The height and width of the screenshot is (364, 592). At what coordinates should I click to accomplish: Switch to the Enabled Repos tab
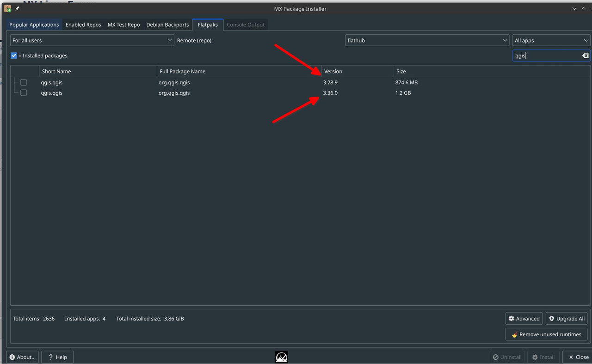pyautogui.click(x=83, y=25)
